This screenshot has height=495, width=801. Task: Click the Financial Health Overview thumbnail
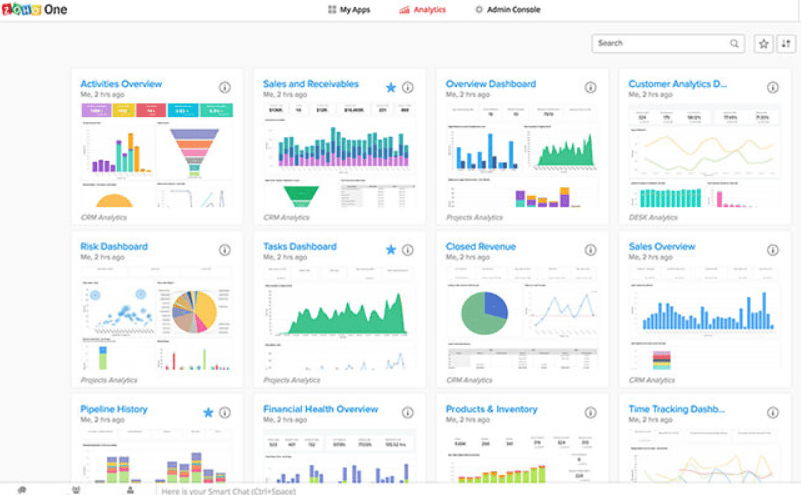coord(340,455)
